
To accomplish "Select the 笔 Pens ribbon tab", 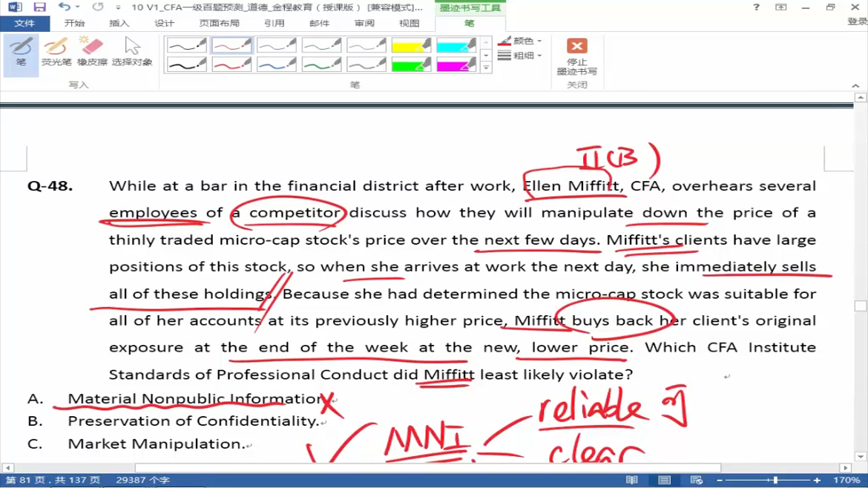I will [470, 23].
